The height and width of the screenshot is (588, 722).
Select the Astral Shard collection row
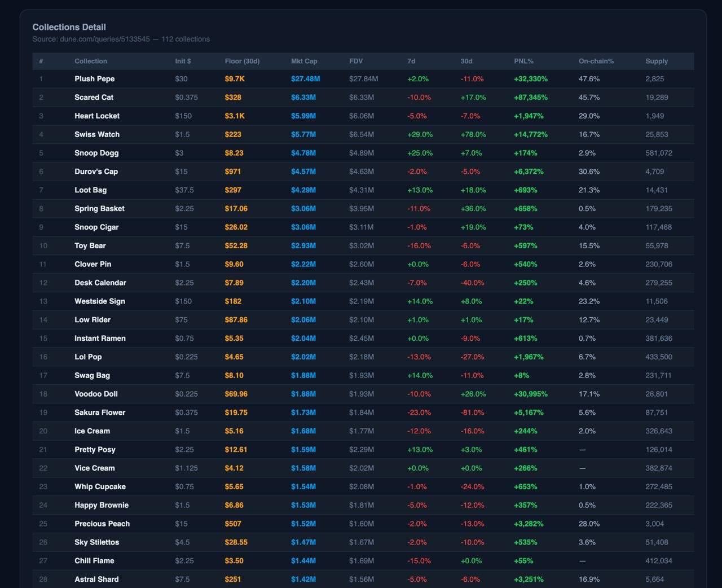pos(363,580)
